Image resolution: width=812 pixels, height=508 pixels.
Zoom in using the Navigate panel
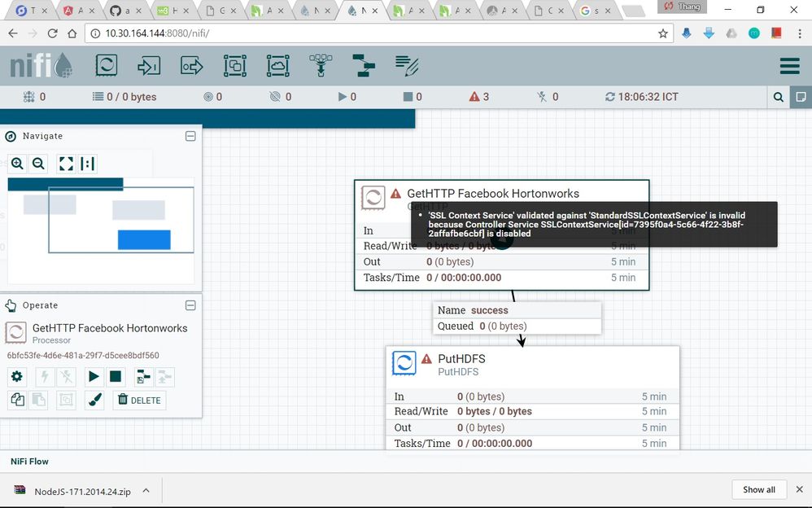(17, 164)
